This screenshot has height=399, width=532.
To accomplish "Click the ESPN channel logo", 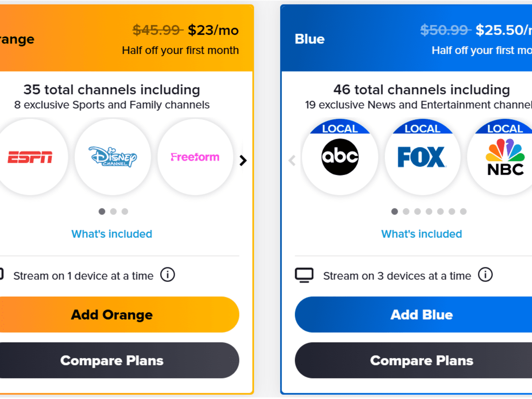I will coord(30,157).
